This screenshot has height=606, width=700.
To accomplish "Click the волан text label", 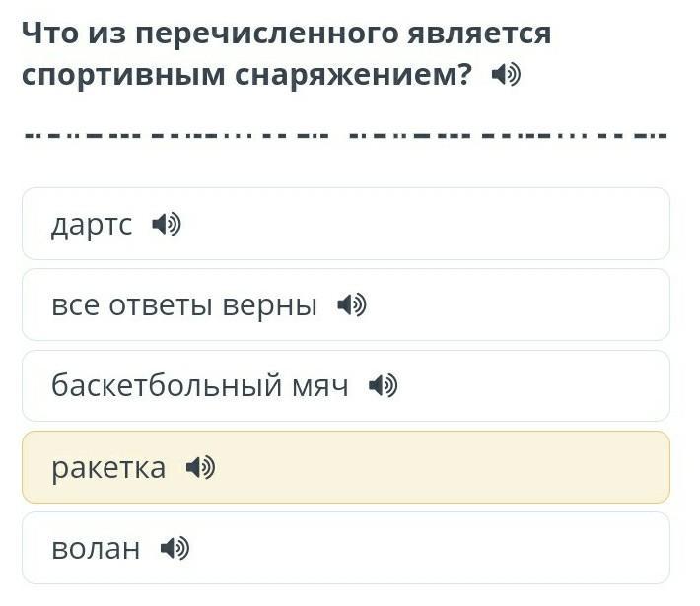I will pos(96,549).
